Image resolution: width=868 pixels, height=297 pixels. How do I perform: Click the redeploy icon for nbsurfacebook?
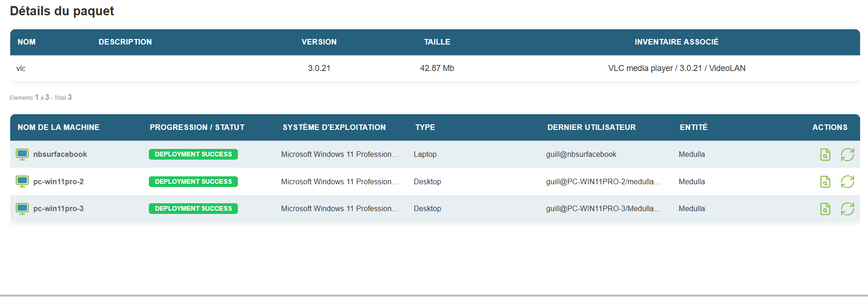[847, 155]
